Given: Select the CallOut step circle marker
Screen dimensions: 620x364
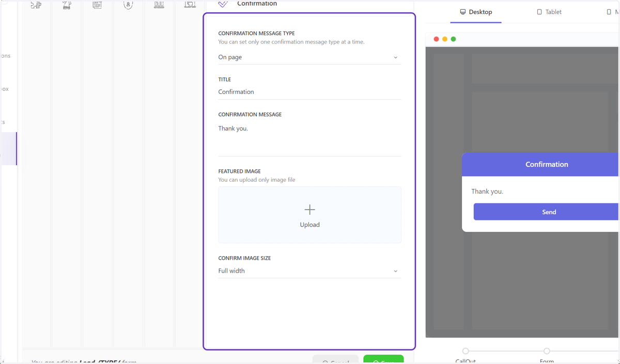Looking at the screenshot, I should tap(466, 351).
